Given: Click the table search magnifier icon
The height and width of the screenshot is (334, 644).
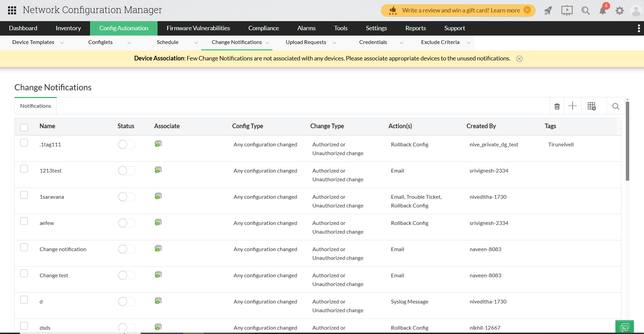Looking at the screenshot, I should (615, 106).
